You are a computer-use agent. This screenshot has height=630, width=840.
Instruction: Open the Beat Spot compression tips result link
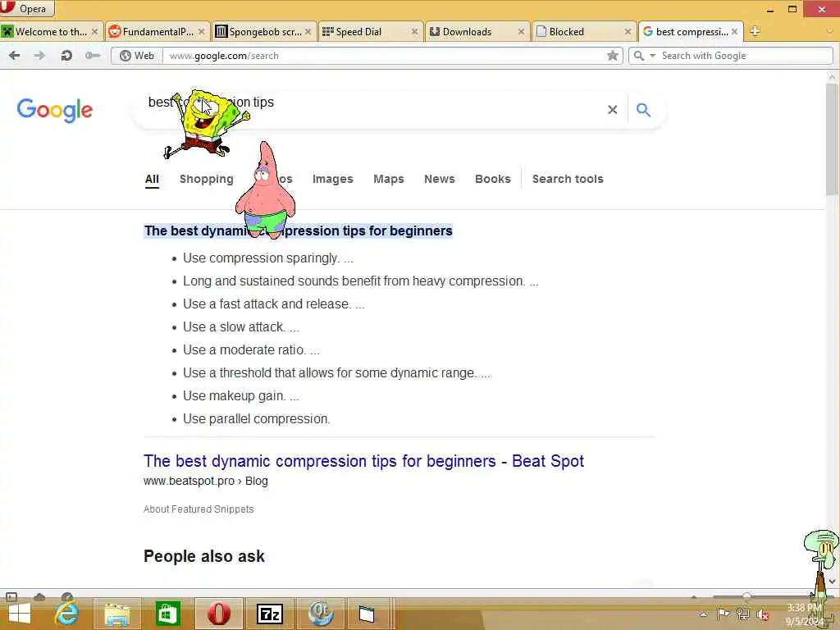(x=363, y=461)
